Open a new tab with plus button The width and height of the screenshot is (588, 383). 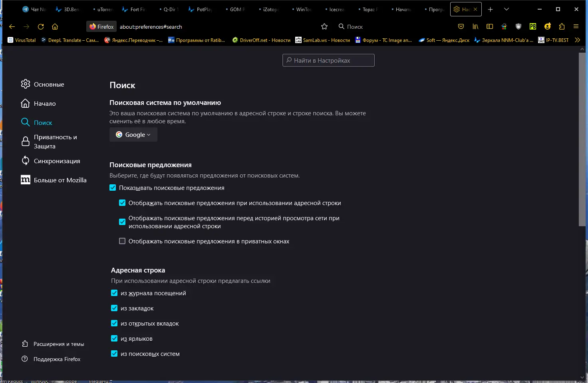point(491,9)
